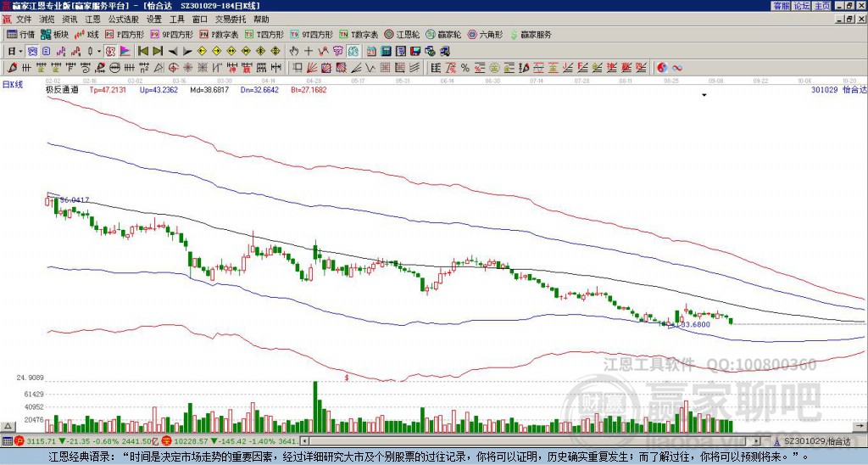Viewport: 868px width, 465px height.
Task: Jump to last bar with skip-forward icon
Action: coord(158,52)
